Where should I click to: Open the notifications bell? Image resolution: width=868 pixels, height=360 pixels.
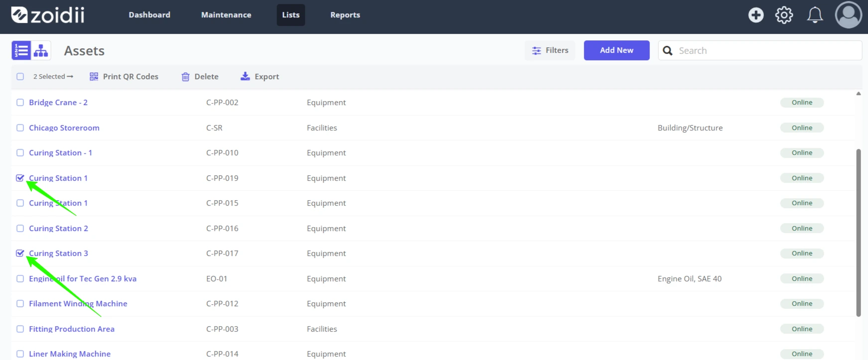[x=815, y=15]
